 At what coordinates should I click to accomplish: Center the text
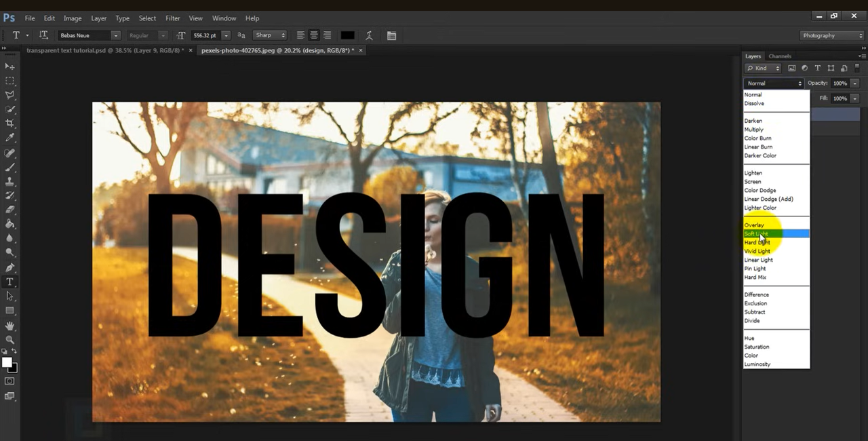pos(313,35)
